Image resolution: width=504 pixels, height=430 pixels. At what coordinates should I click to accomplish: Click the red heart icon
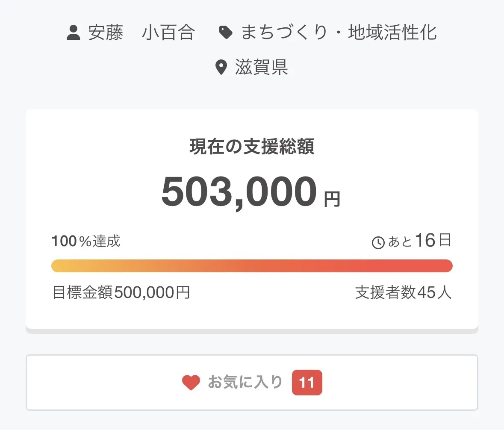191,383
